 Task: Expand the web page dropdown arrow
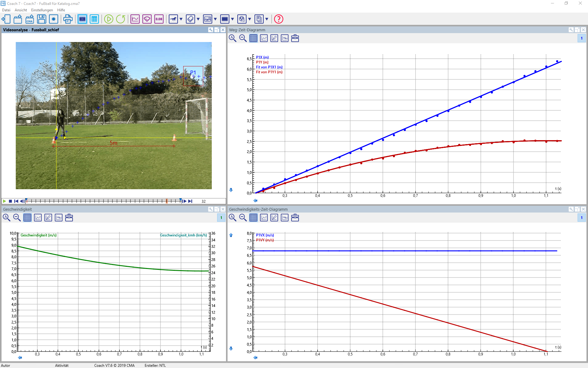pyautogui.click(x=250, y=19)
